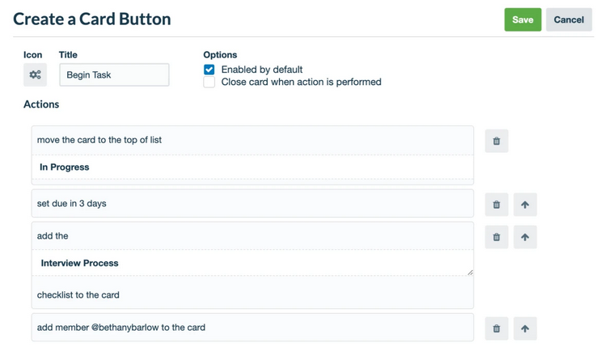Delete the add checklist action
This screenshot has width=596, height=364.
point(497,237)
